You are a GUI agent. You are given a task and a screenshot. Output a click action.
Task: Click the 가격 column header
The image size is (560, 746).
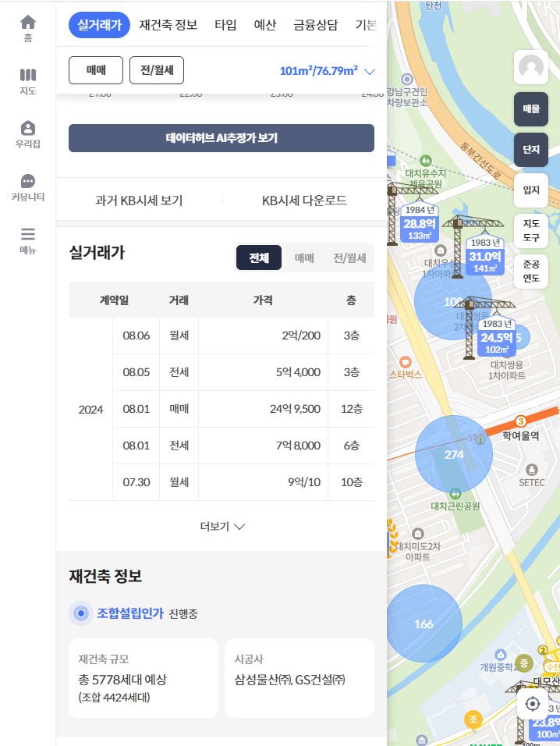coord(263,300)
